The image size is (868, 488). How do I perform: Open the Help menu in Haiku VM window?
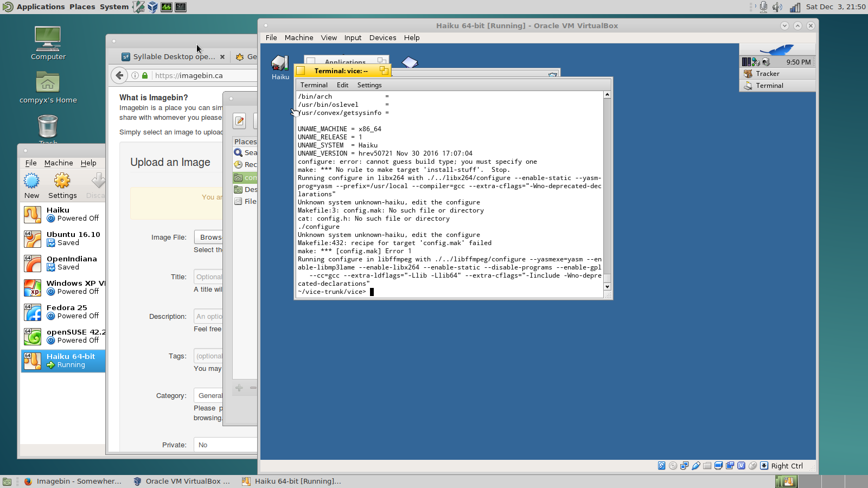click(x=412, y=37)
